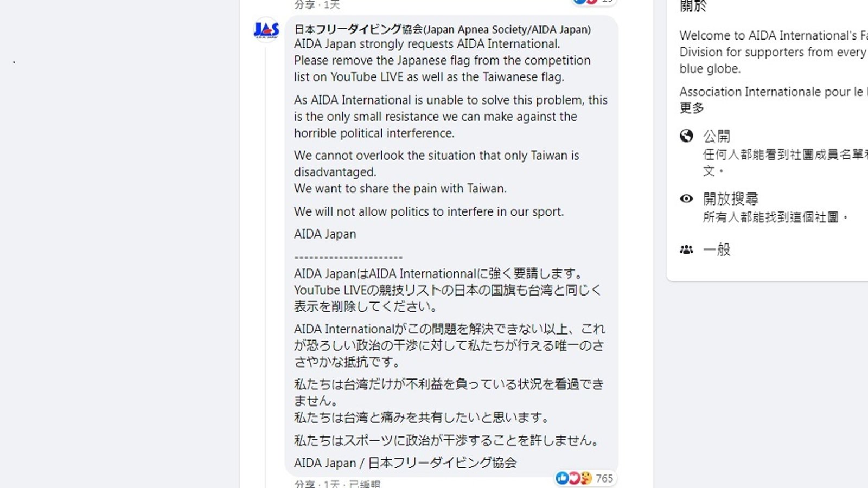Image resolution: width=868 pixels, height=488 pixels.
Task: Open the 765 reactions count
Action: coord(604,478)
